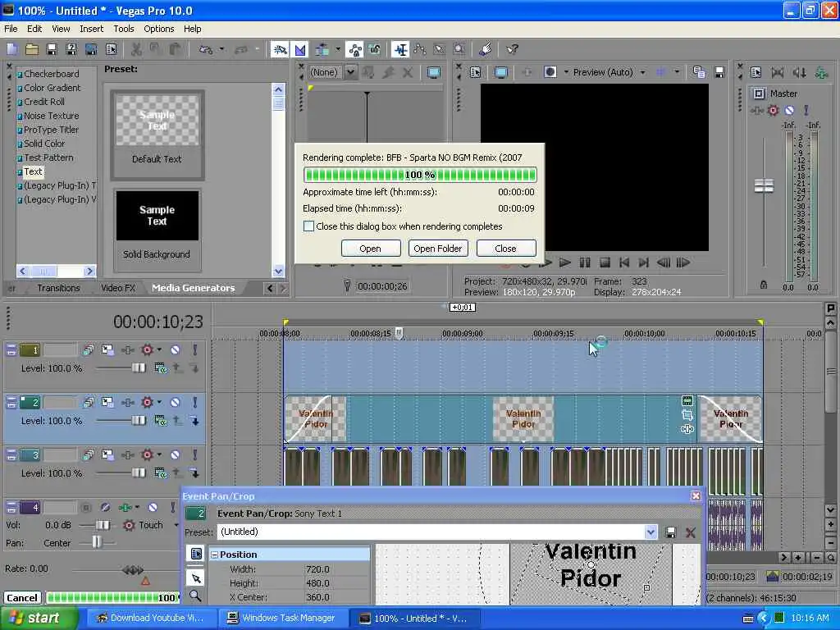
Task: Adjust track 1 Level slider
Action: point(138,368)
